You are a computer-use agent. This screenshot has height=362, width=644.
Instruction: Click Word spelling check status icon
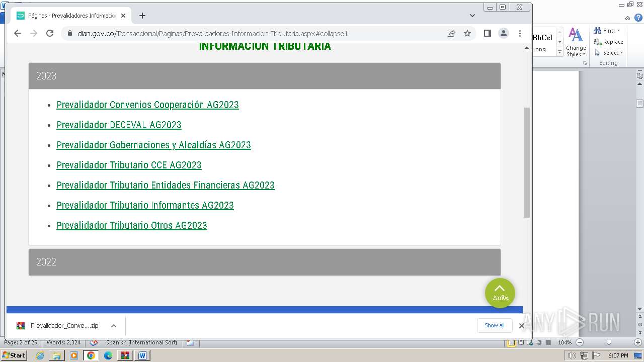93,342
